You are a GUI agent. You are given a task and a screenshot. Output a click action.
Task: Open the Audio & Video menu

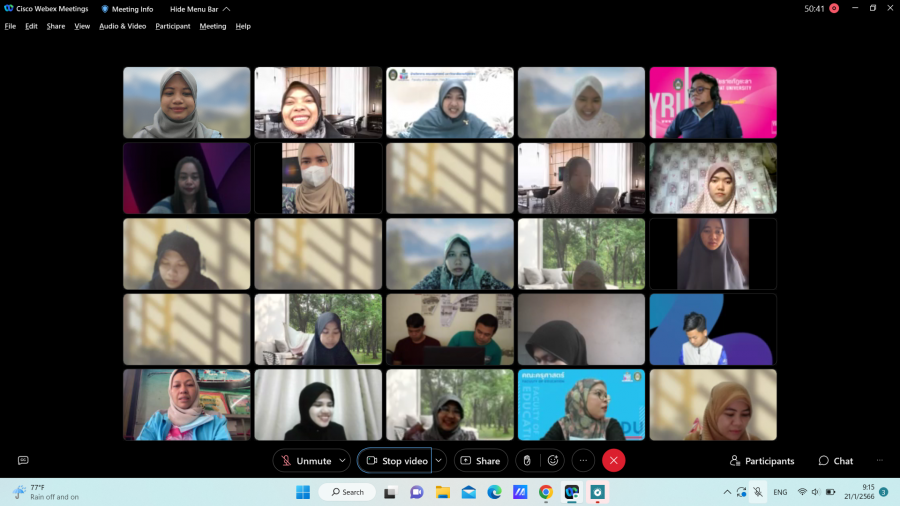(x=122, y=26)
